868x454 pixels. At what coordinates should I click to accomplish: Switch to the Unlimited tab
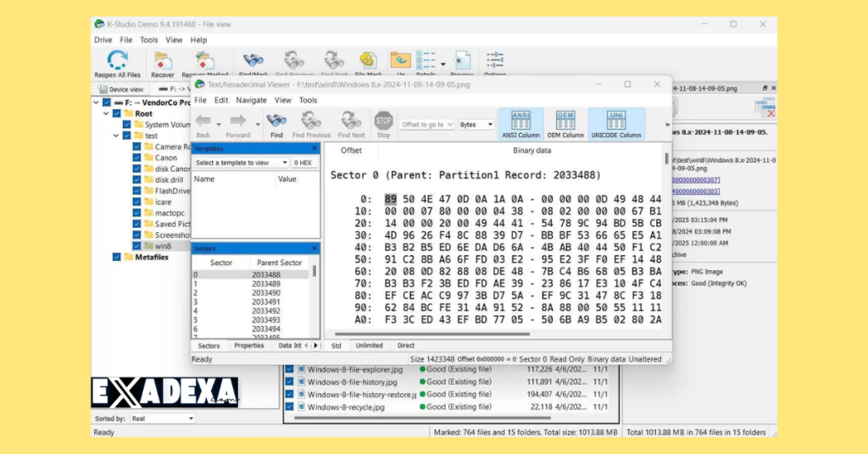click(x=370, y=346)
